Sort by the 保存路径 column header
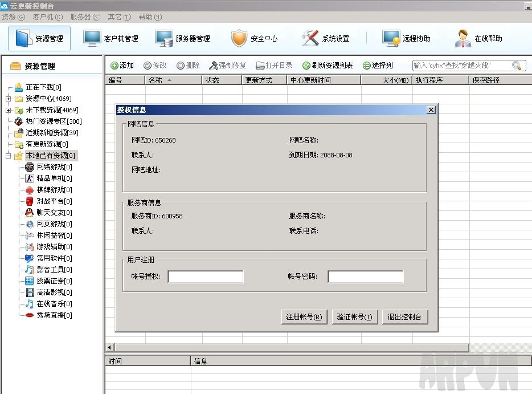532x394 pixels. pos(501,80)
